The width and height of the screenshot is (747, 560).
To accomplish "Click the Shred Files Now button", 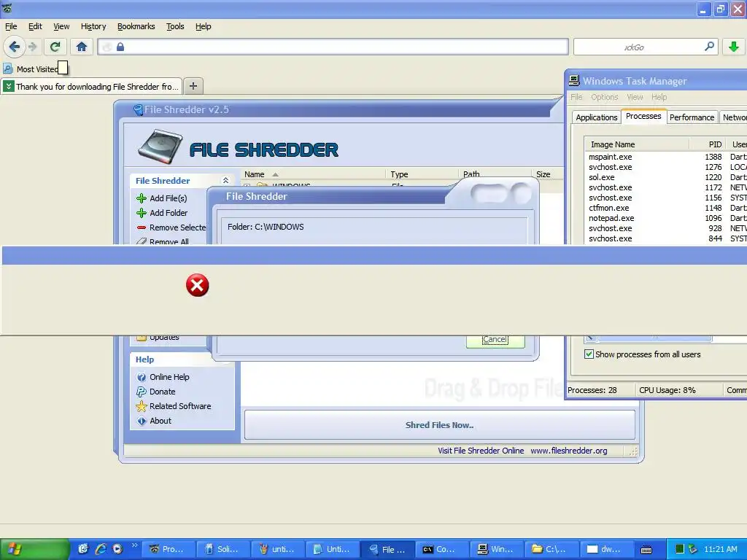I will [x=440, y=425].
